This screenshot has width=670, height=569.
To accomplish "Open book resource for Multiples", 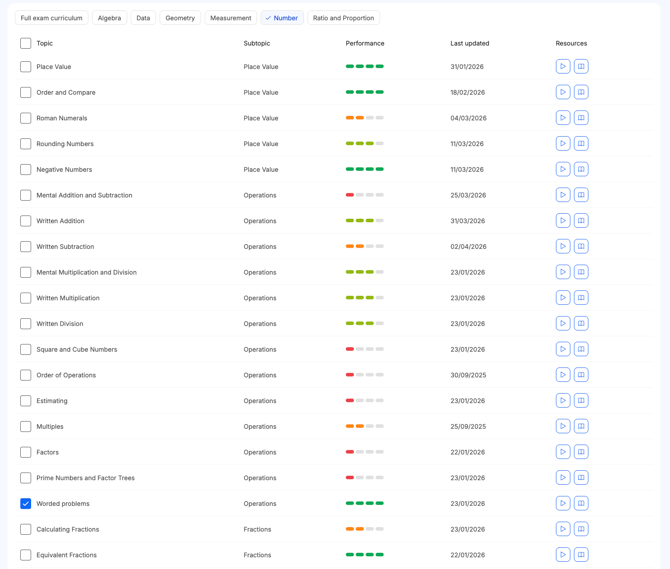I will (581, 426).
